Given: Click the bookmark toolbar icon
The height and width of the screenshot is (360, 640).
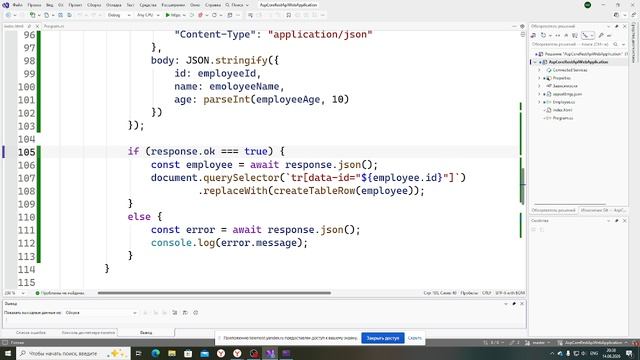Looking at the screenshot, I should pyautogui.click(x=289, y=15).
